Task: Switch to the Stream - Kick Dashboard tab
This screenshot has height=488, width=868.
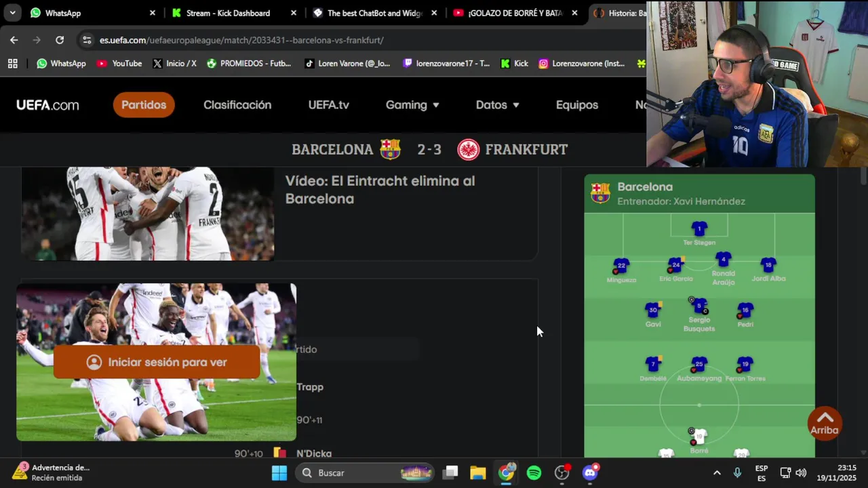Action: pos(234,13)
